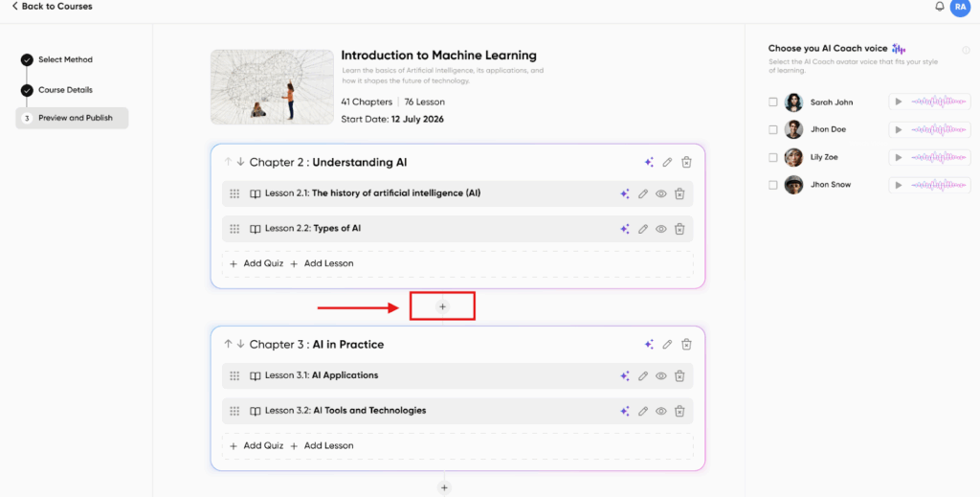This screenshot has height=497, width=980.
Task: Click the course cover thumbnail image
Action: coord(272,87)
